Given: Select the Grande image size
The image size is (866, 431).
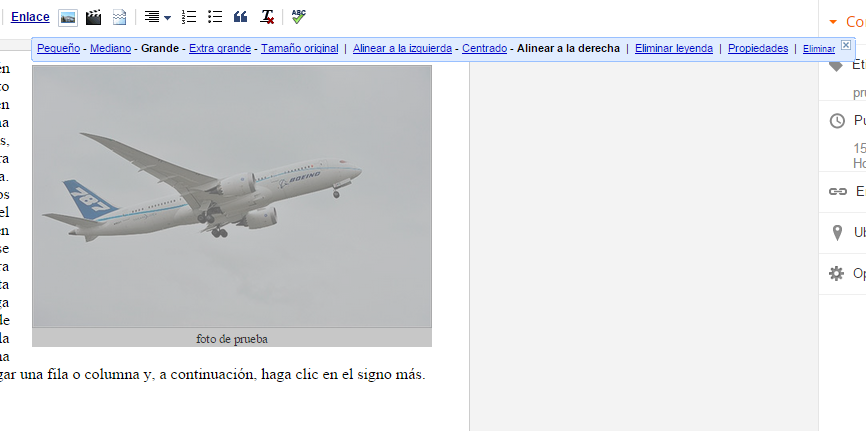Looking at the screenshot, I should [x=160, y=48].
